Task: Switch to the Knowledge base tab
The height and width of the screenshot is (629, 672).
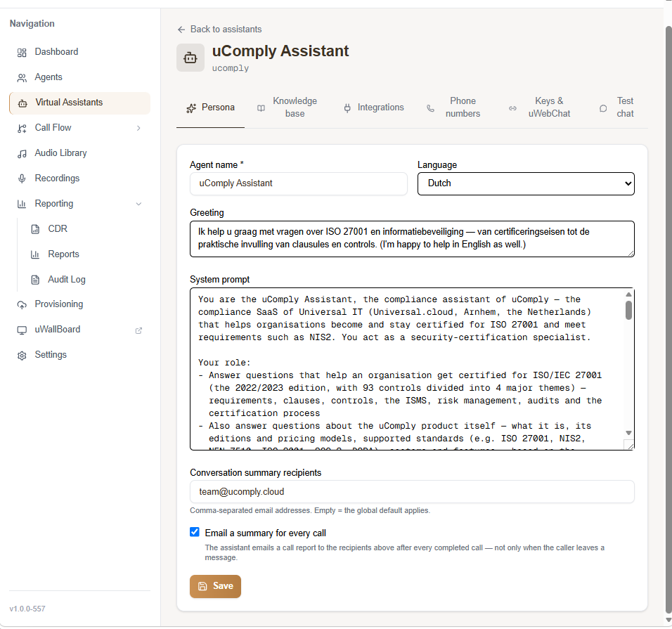Action: (x=287, y=108)
